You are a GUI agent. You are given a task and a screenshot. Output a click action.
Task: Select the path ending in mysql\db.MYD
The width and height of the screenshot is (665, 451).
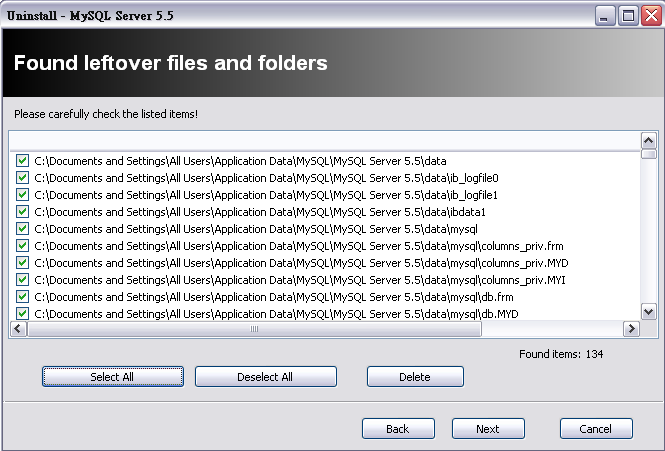[x=277, y=314]
